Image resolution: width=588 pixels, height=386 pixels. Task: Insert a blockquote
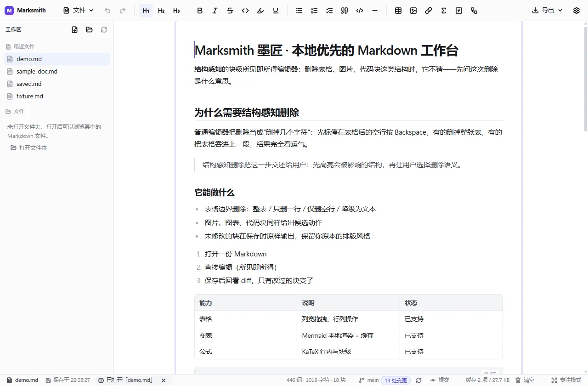pyautogui.click(x=345, y=11)
